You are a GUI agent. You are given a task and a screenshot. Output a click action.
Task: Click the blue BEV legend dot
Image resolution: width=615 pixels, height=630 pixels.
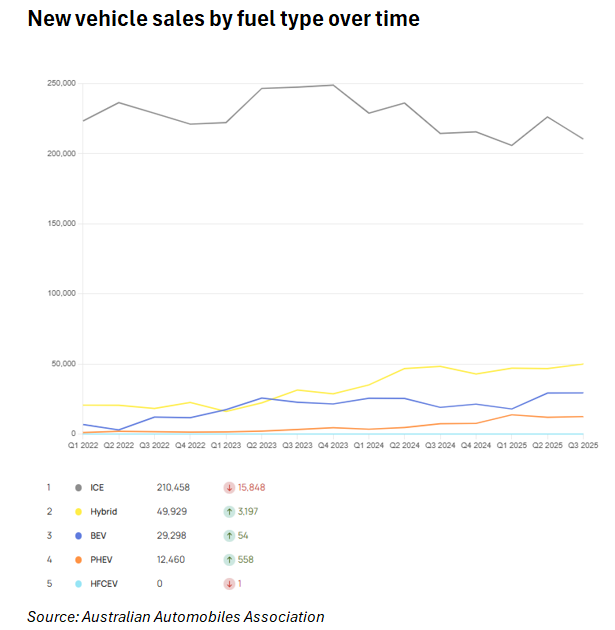click(78, 535)
